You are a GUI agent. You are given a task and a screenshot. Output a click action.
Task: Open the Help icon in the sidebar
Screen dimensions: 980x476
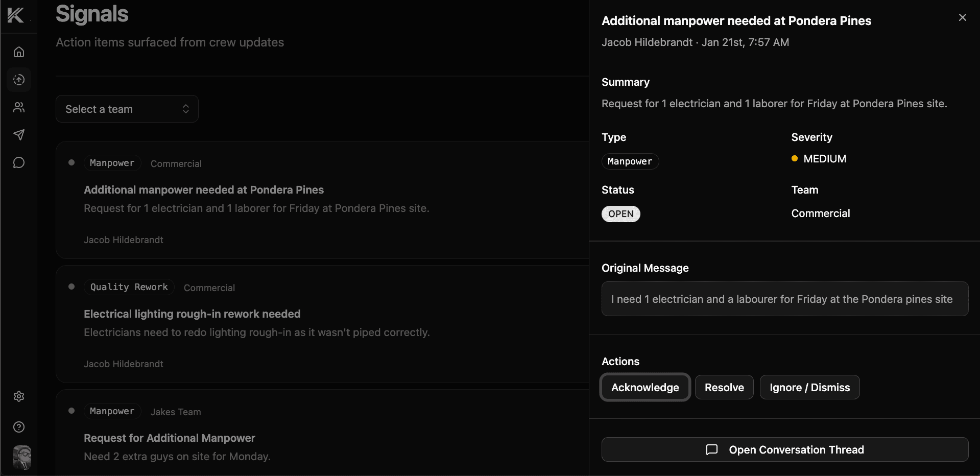(19, 427)
